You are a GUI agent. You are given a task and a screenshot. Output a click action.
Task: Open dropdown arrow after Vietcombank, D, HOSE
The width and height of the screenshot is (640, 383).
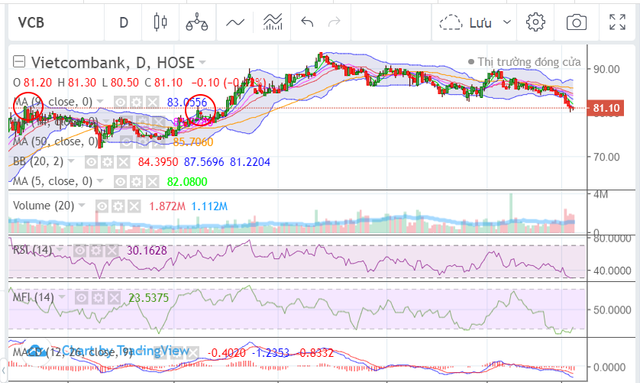pos(202,62)
